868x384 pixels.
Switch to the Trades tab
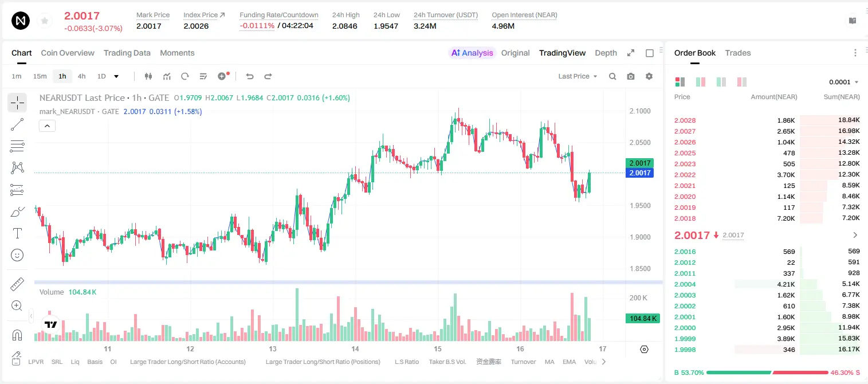737,53
